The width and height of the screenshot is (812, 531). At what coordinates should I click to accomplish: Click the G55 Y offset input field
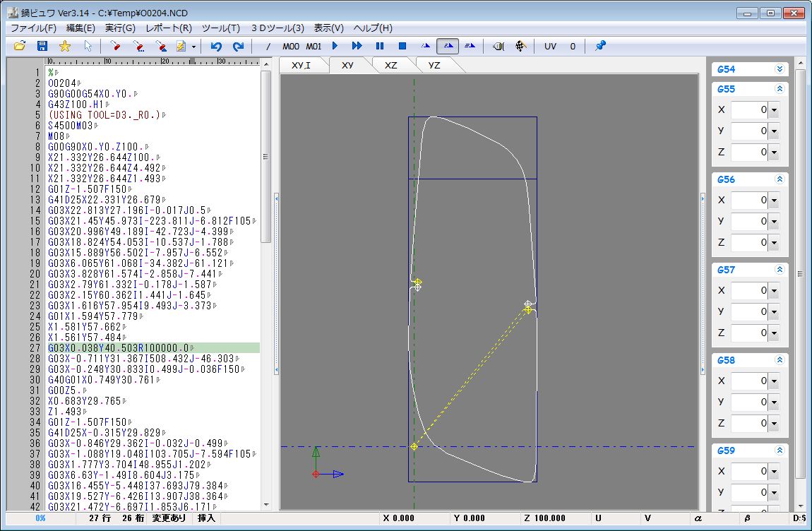[749, 131]
